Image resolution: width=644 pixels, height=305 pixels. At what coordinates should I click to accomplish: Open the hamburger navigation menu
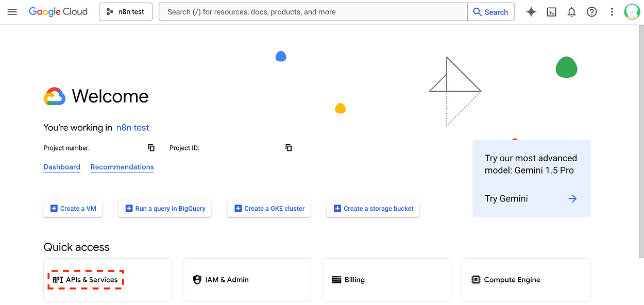point(12,12)
